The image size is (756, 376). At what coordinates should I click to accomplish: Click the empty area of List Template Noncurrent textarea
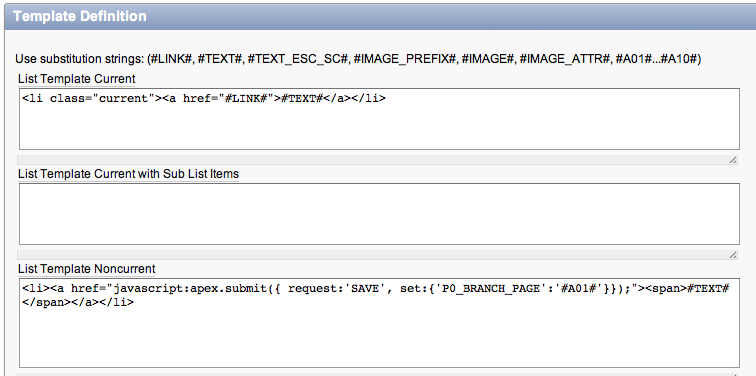pyautogui.click(x=379, y=337)
